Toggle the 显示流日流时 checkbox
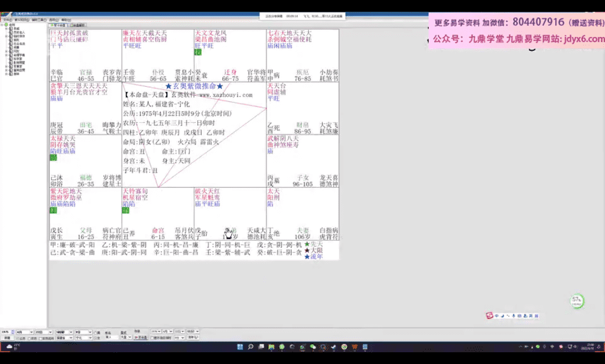 [152, 338]
